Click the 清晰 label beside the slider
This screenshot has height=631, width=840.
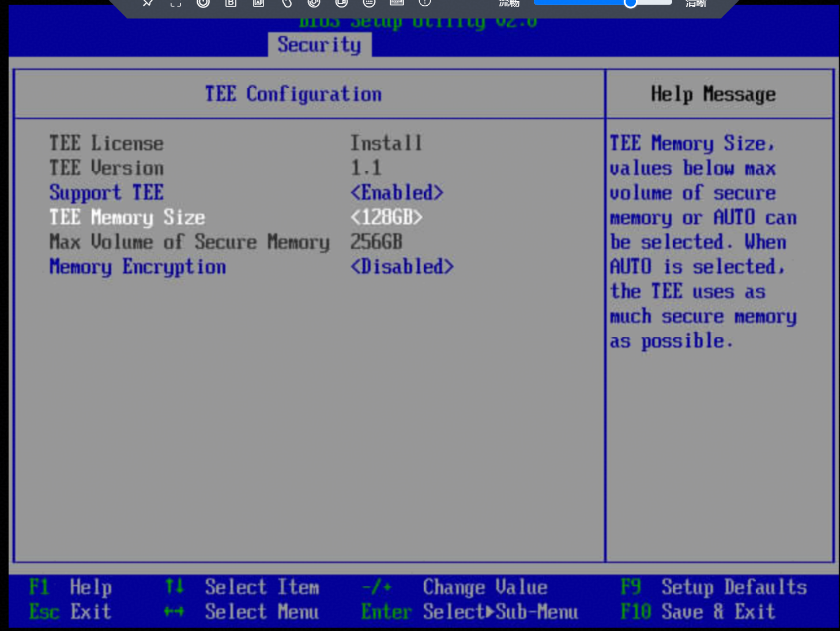696,3
